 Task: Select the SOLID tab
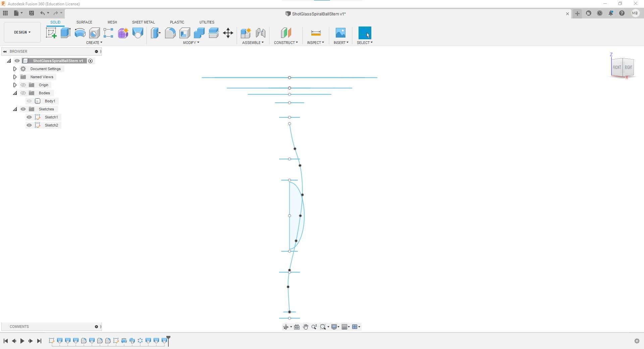[55, 22]
